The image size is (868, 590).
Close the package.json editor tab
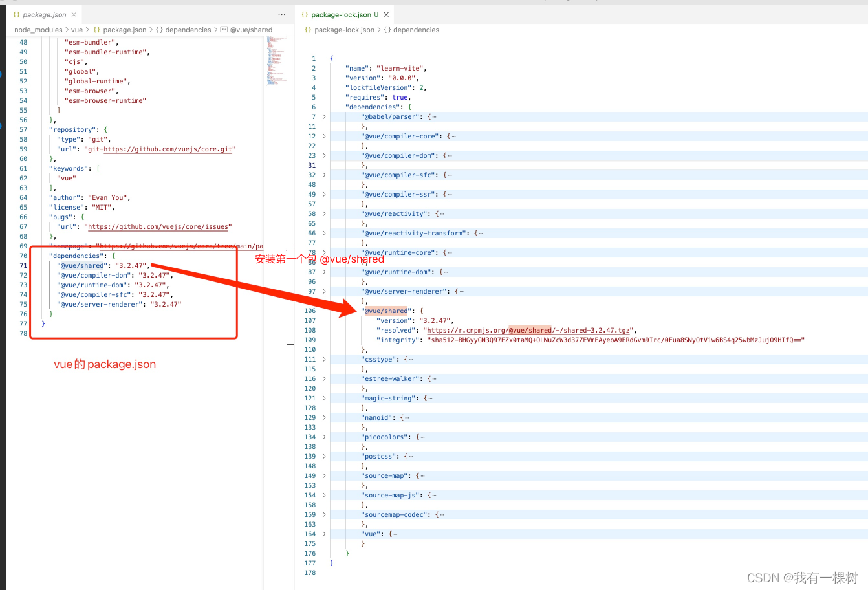tap(74, 14)
